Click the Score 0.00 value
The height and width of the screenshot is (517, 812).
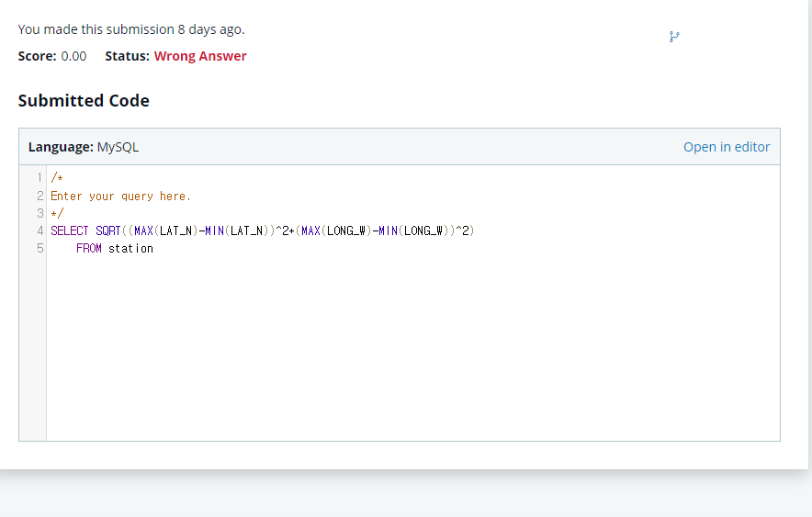(x=73, y=56)
